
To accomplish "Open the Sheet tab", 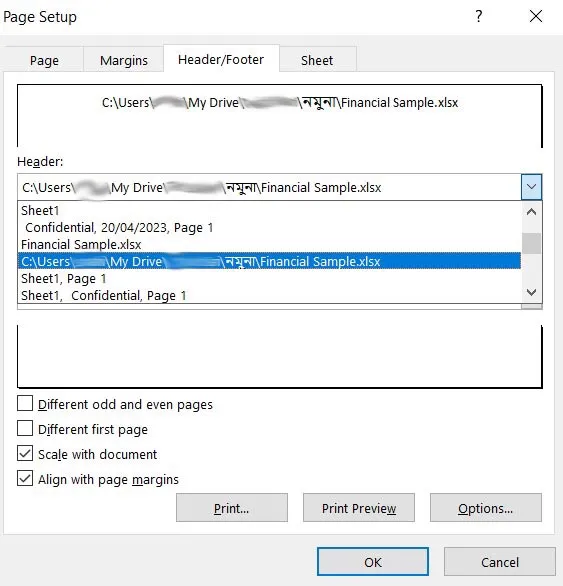I will click(x=317, y=60).
